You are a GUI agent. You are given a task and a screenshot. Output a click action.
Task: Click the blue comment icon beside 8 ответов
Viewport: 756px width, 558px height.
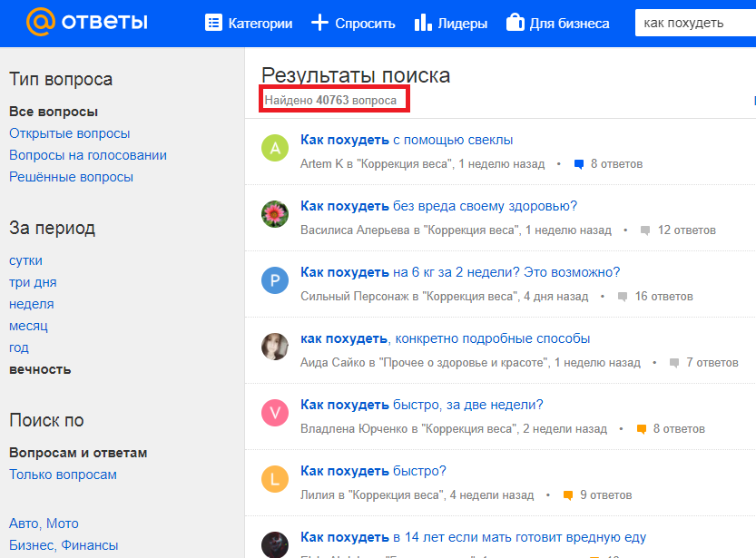click(x=579, y=164)
